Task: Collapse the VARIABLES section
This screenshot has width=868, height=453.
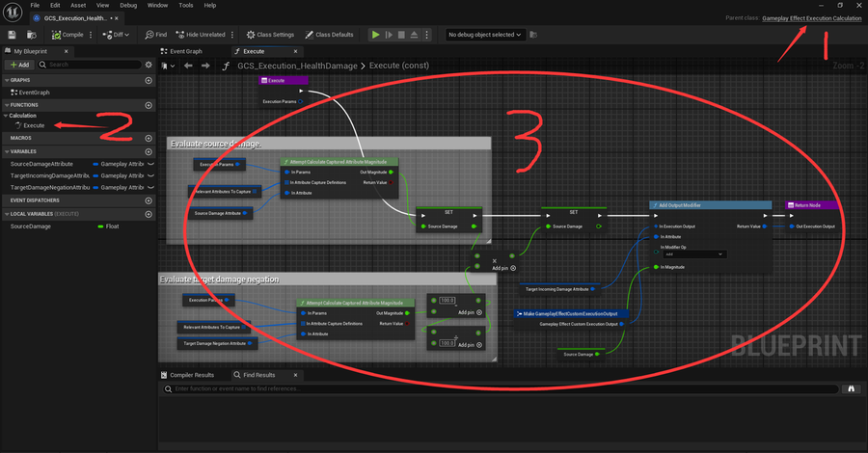Action: pyautogui.click(x=7, y=151)
